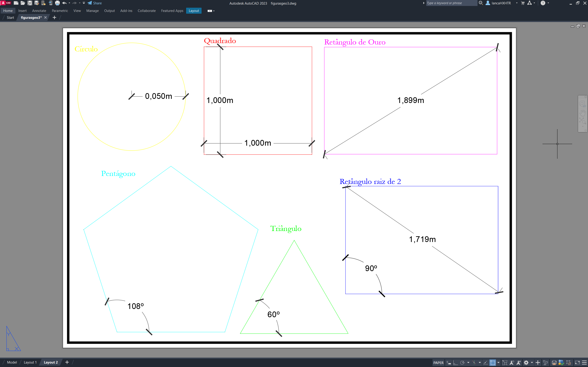
Task: Toggle Object Snap in status bar
Action: [492, 363]
